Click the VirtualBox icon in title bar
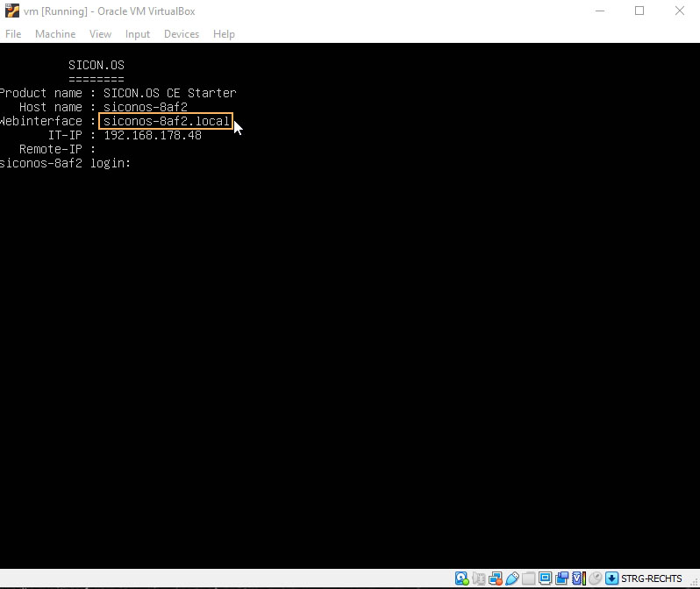The image size is (700, 589). point(12,11)
